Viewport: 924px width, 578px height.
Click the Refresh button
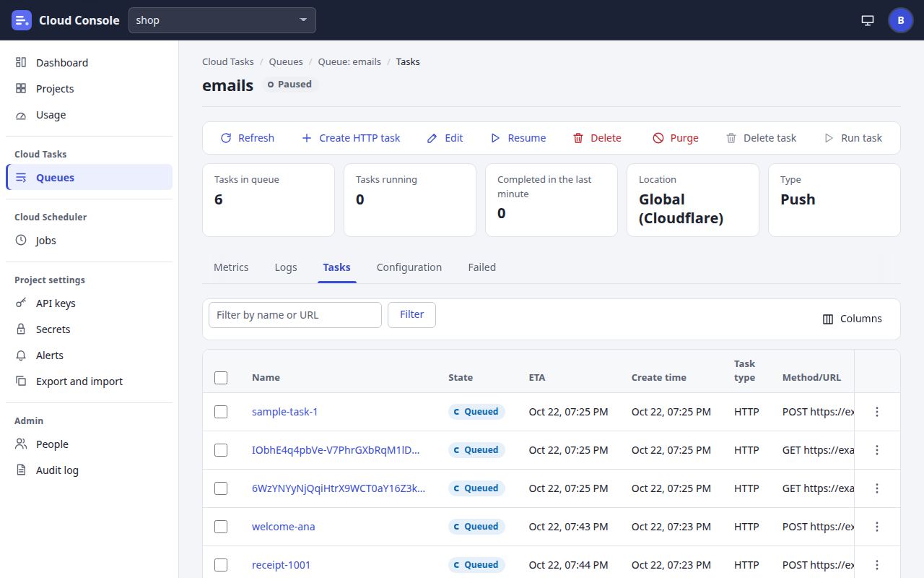pyautogui.click(x=248, y=138)
